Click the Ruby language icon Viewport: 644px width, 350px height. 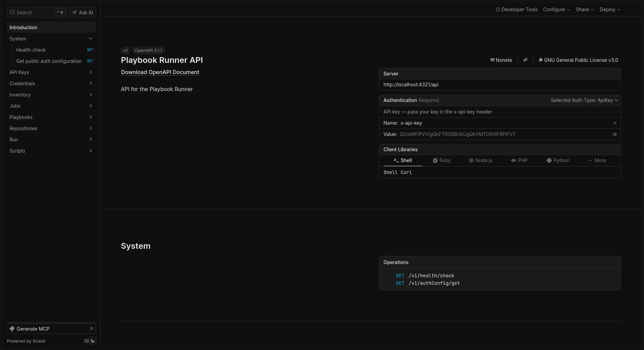click(x=435, y=160)
